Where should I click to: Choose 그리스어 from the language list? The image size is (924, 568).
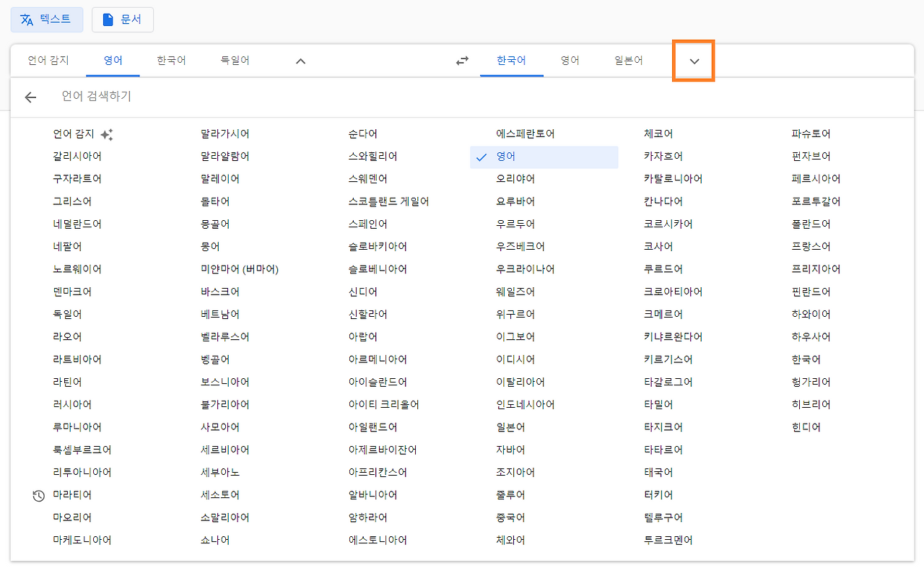(x=72, y=201)
